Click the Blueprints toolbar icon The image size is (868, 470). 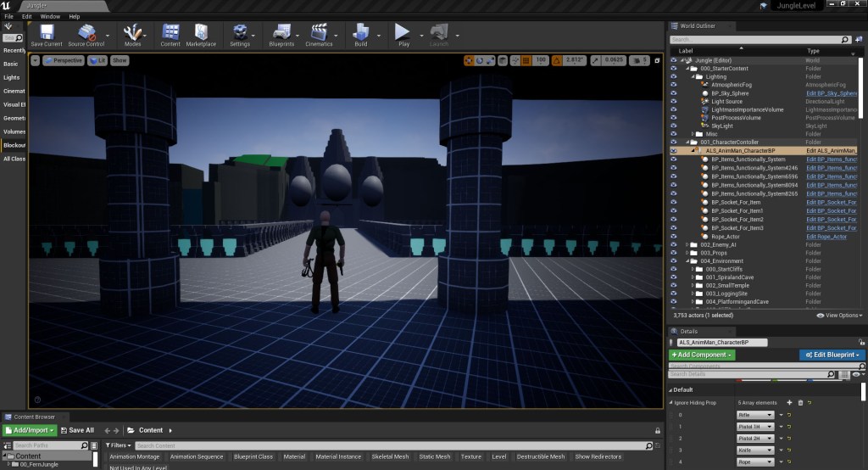[x=281, y=34]
